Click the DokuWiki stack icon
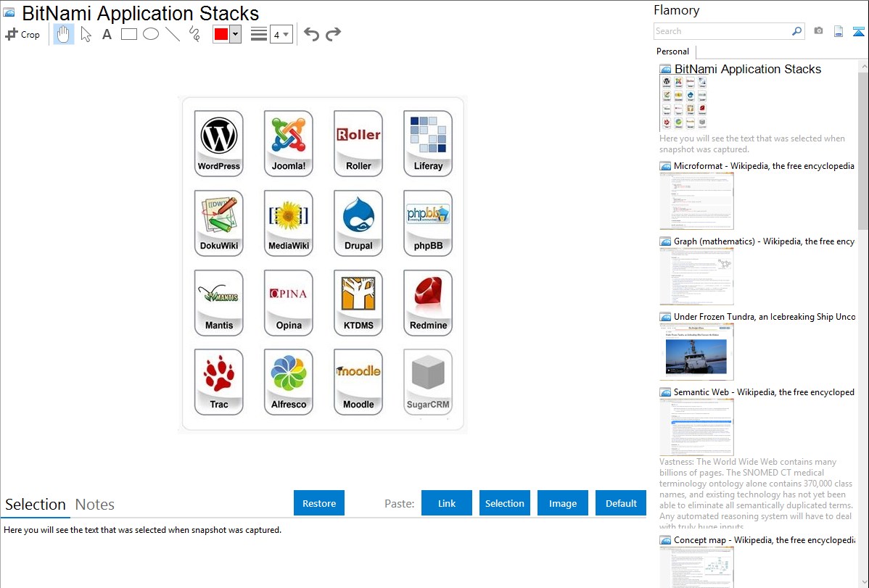 click(x=219, y=223)
